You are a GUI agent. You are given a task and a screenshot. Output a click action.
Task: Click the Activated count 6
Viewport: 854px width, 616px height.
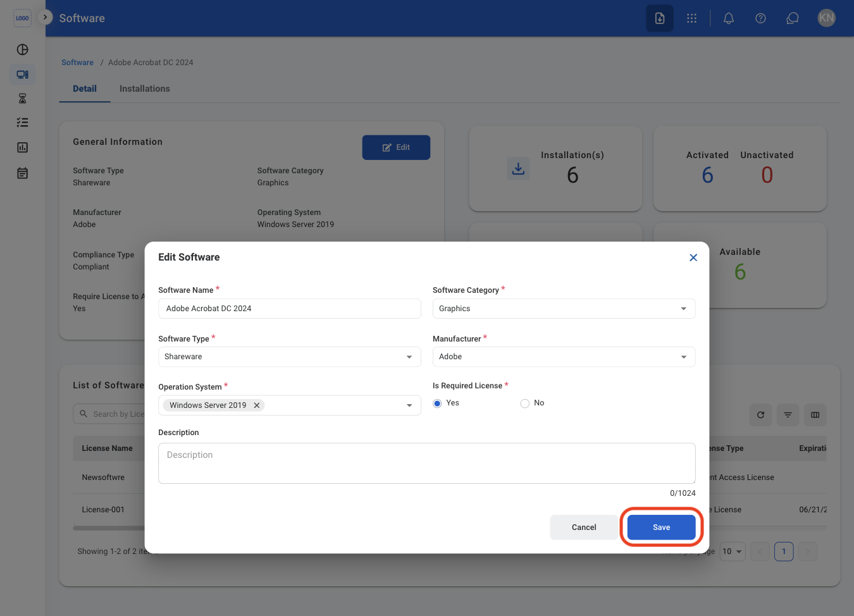(708, 175)
